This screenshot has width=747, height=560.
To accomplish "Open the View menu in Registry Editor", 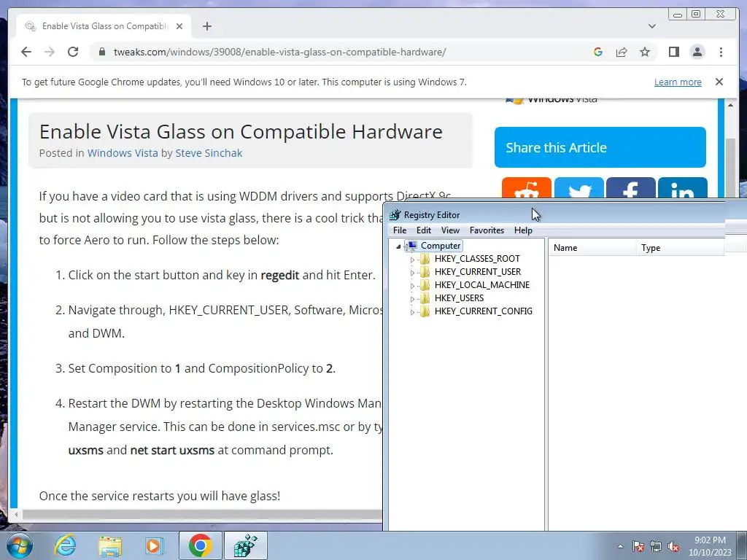I will 450,230.
